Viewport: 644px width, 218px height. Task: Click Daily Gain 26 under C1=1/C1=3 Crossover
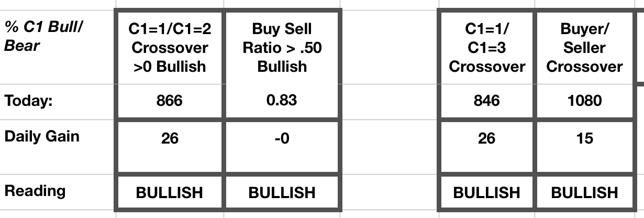(x=486, y=138)
